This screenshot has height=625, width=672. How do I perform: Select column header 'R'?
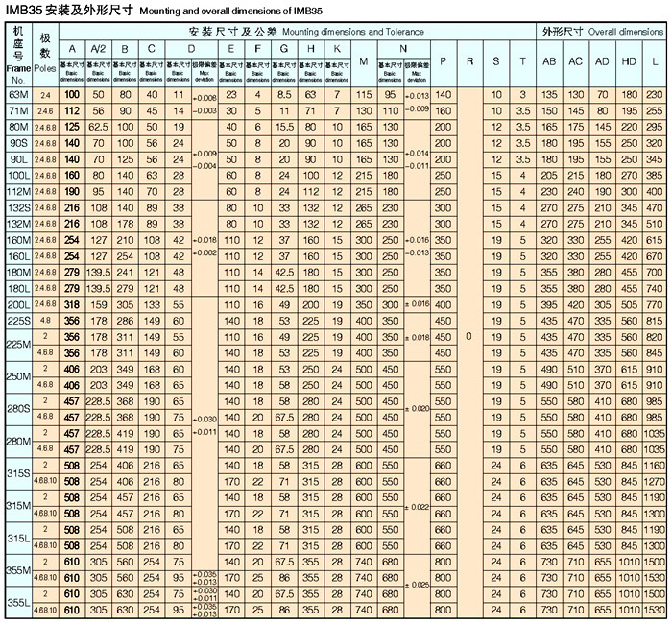[x=469, y=61]
